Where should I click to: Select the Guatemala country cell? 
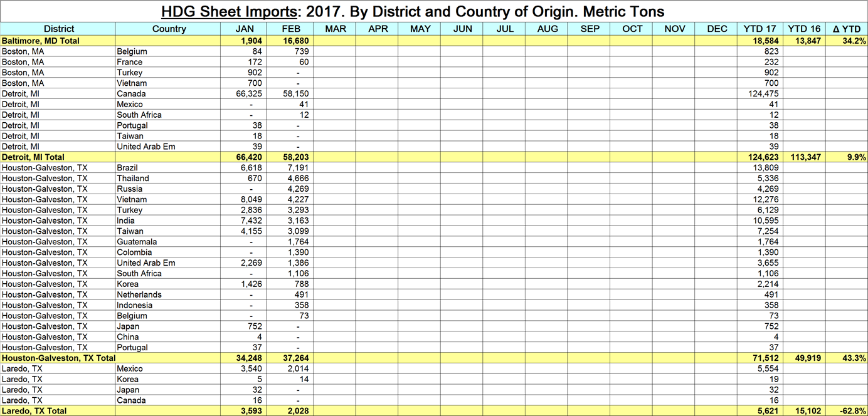click(137, 242)
